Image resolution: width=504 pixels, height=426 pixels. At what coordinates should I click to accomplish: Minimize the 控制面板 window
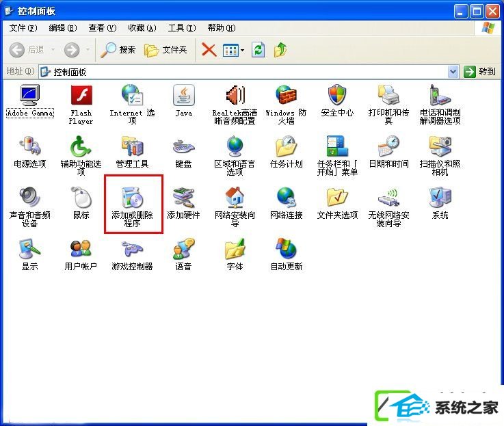461,12
